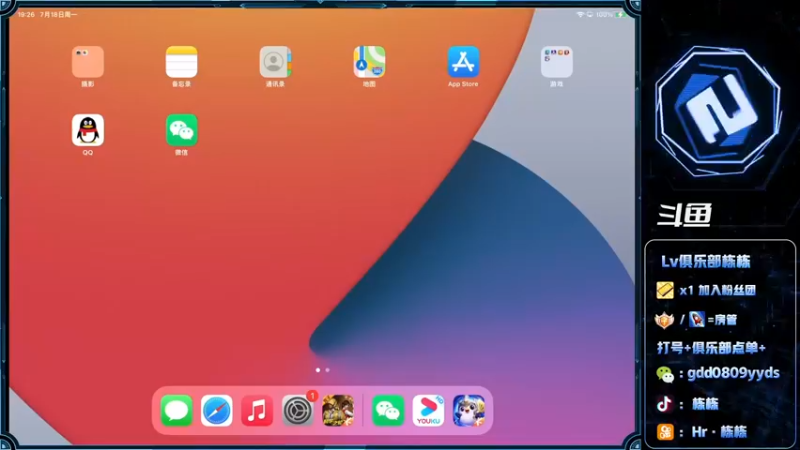Click the rocket gift icon

click(x=696, y=319)
